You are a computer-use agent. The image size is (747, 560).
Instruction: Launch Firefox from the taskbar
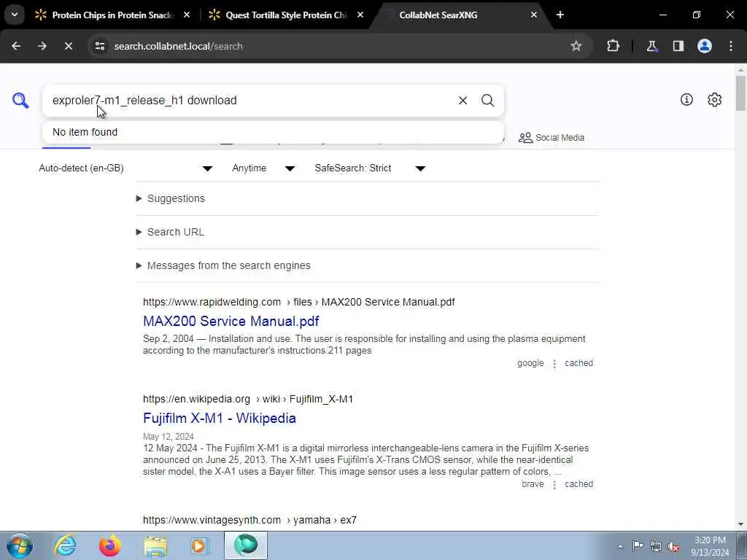pos(109,545)
